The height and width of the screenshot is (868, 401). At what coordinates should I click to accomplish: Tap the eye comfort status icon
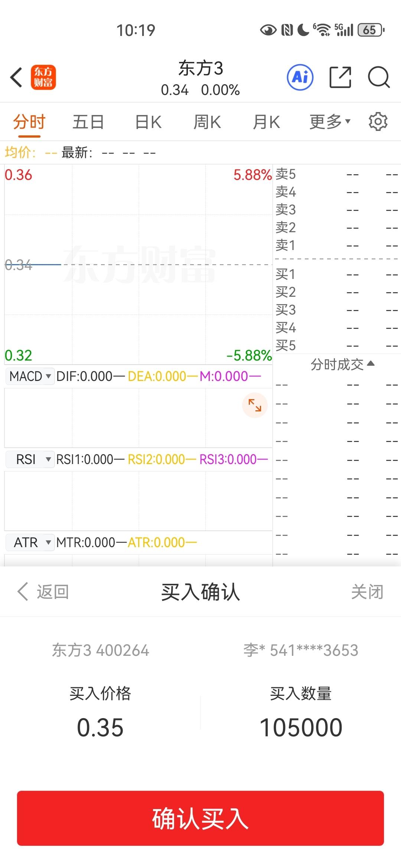pyautogui.click(x=268, y=30)
